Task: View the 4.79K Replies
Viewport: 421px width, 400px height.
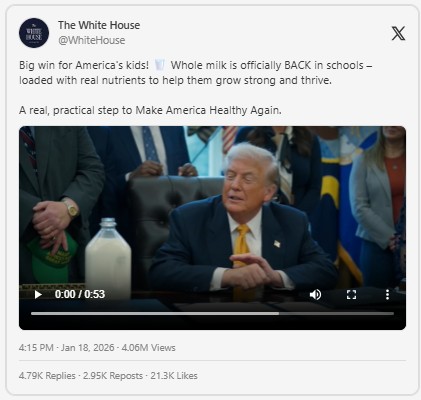Action: coord(47,376)
